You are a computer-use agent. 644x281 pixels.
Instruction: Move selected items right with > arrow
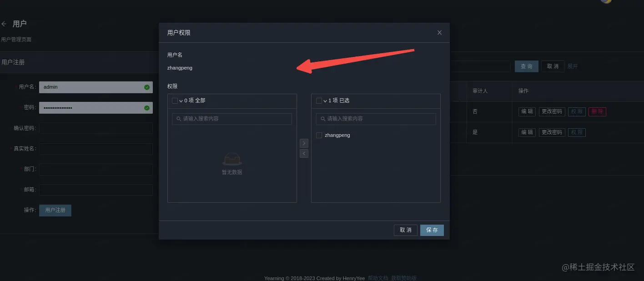click(304, 143)
